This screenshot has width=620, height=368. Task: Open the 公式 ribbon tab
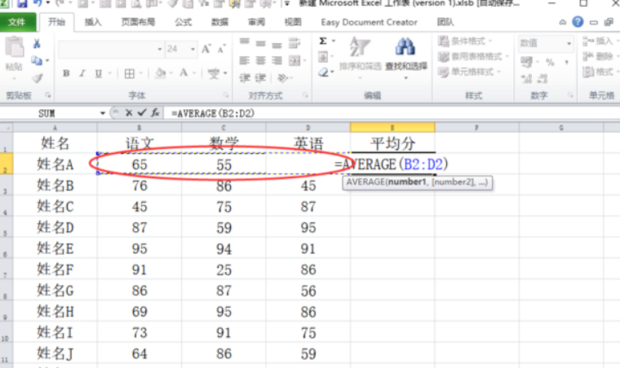183,22
